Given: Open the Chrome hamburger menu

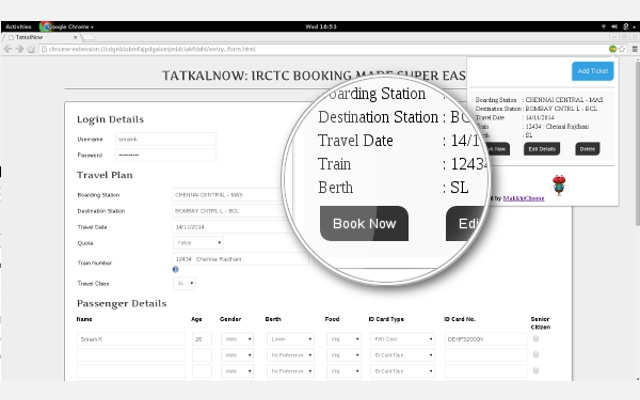Looking at the screenshot, I should click(635, 49).
